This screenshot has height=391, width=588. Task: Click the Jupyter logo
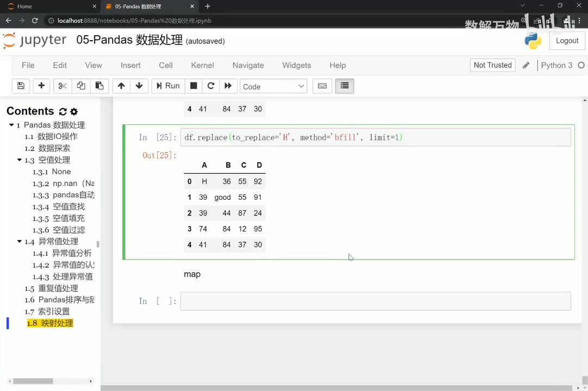pos(35,40)
